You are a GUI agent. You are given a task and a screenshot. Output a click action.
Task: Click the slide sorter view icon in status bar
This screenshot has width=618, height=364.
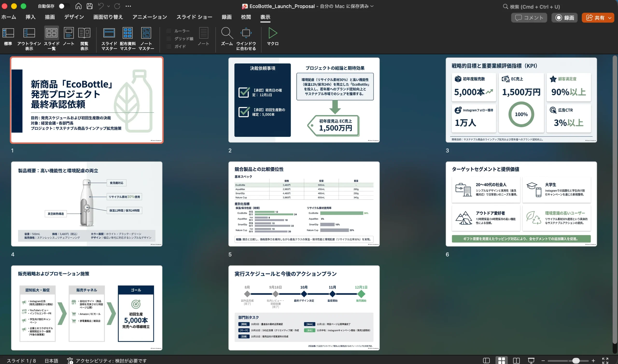[x=501, y=361]
